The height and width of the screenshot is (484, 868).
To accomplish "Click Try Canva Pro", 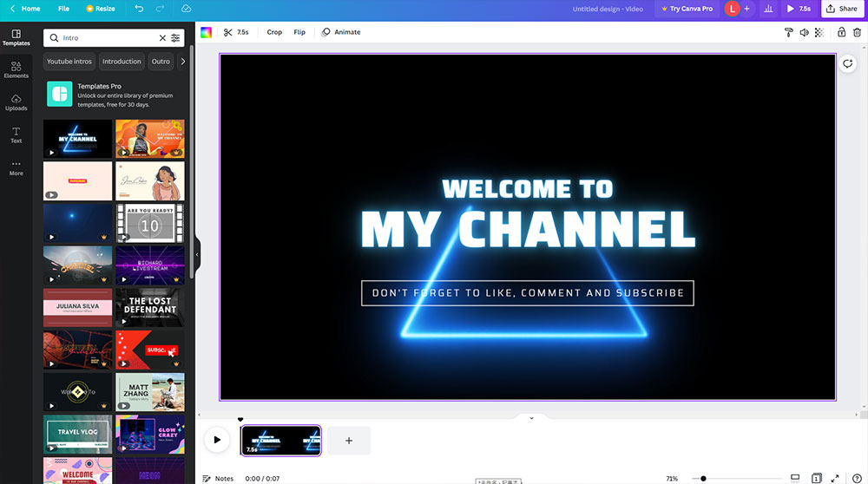I will pos(687,9).
